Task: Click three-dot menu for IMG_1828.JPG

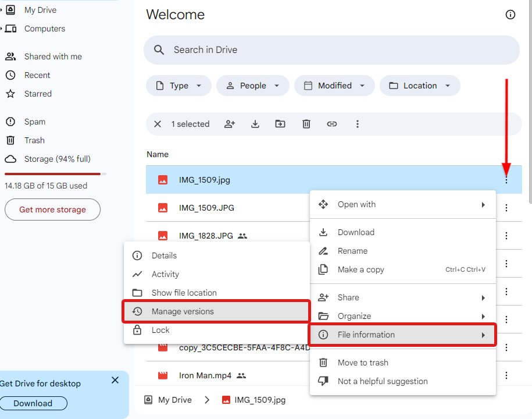Action: (x=506, y=236)
